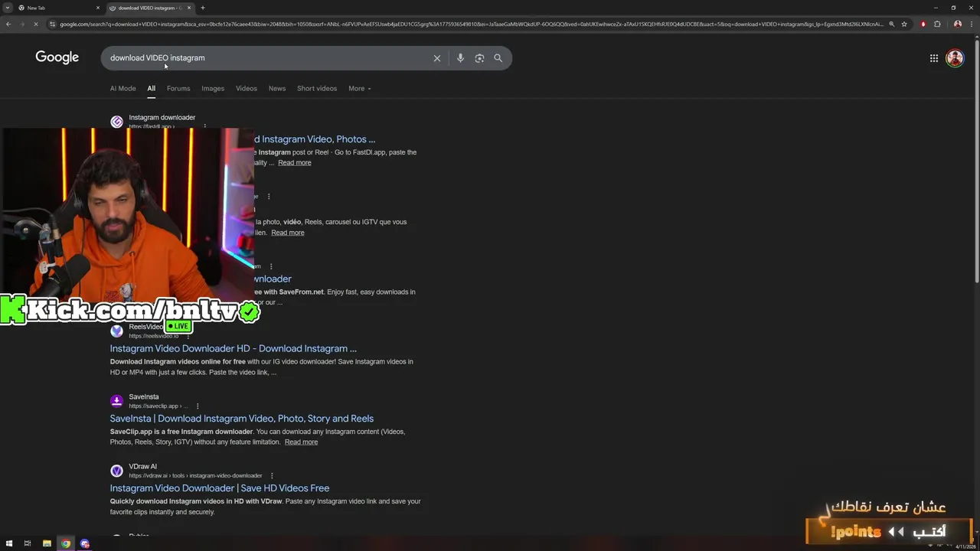Screen dimensions: 980x551
Task: Clear the Google search box text
Action: (x=437, y=58)
